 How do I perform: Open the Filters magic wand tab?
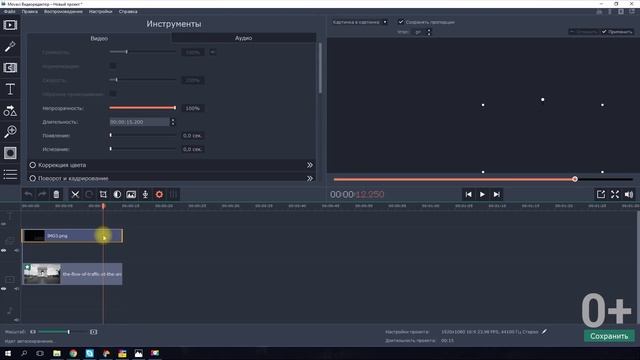tap(10, 47)
